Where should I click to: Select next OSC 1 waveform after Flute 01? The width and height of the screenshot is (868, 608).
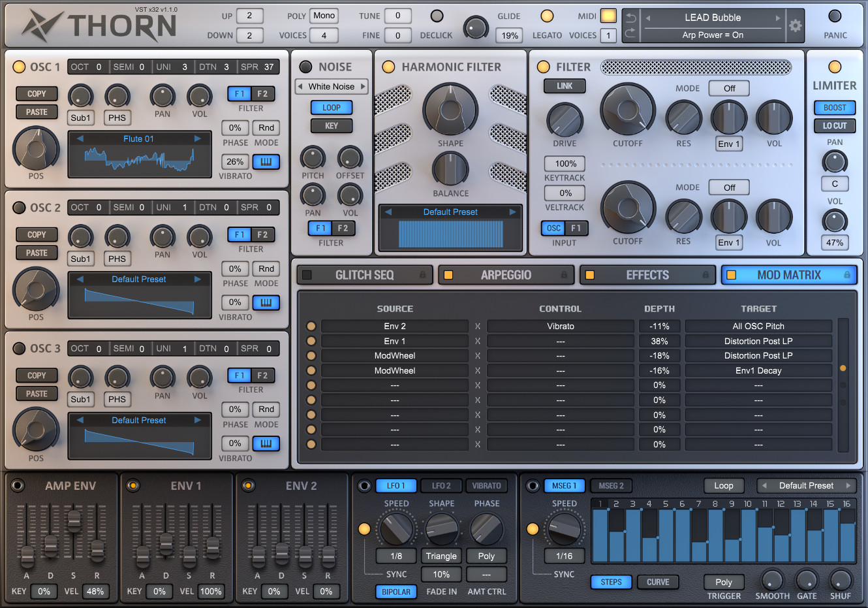(x=198, y=138)
